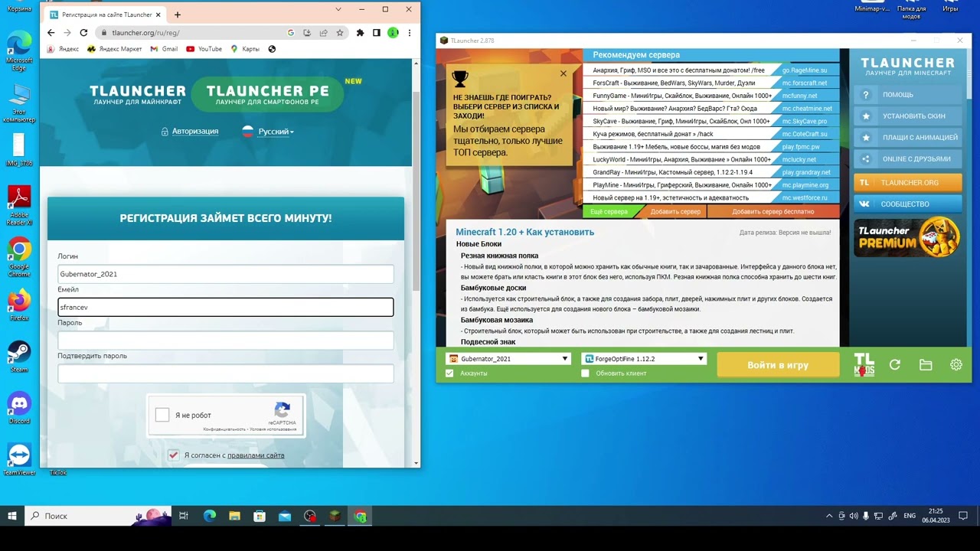This screenshot has width=980, height=551.
Task: Select the play.grandray.net server address
Action: (x=806, y=172)
